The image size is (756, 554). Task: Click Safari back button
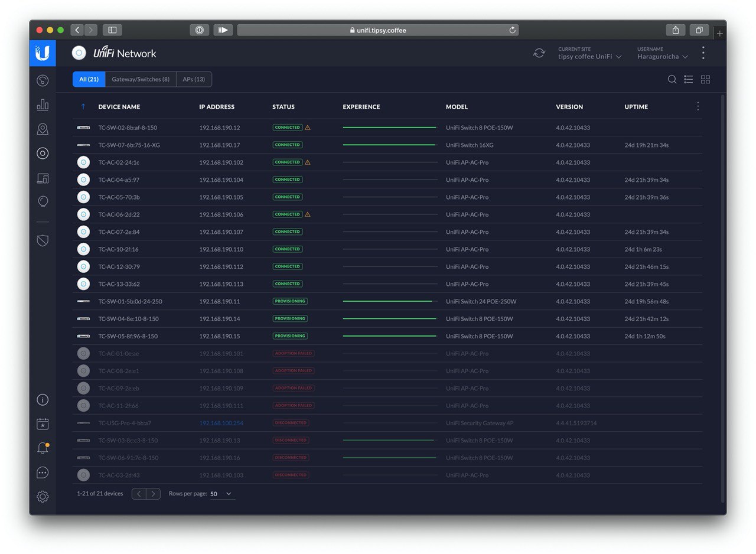tap(77, 30)
